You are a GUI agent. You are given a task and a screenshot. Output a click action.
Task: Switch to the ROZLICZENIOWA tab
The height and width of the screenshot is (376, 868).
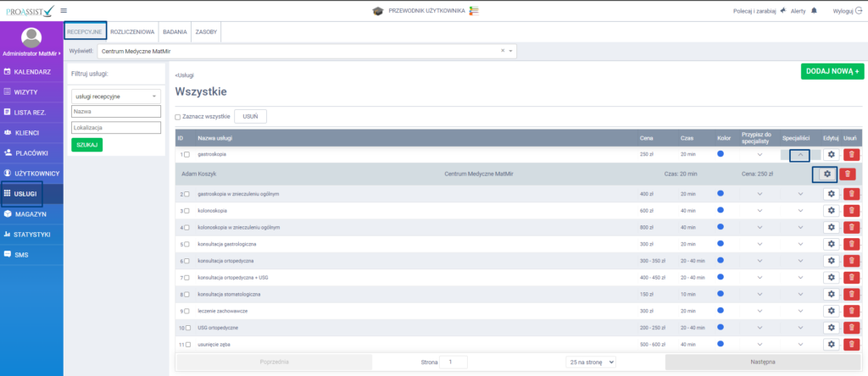click(132, 31)
